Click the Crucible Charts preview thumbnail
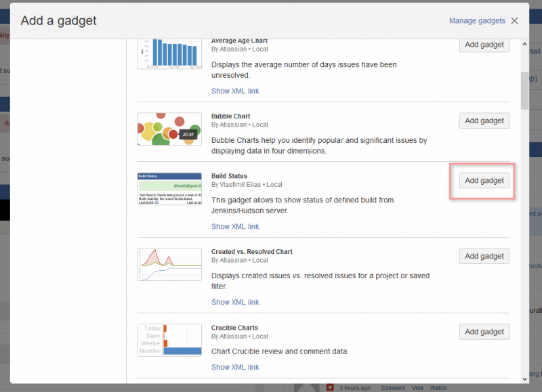Screen dimensions: 542x392 coord(169,340)
